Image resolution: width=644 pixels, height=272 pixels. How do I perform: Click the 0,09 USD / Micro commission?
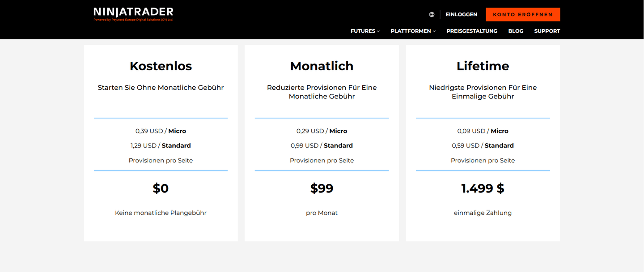pos(483,131)
